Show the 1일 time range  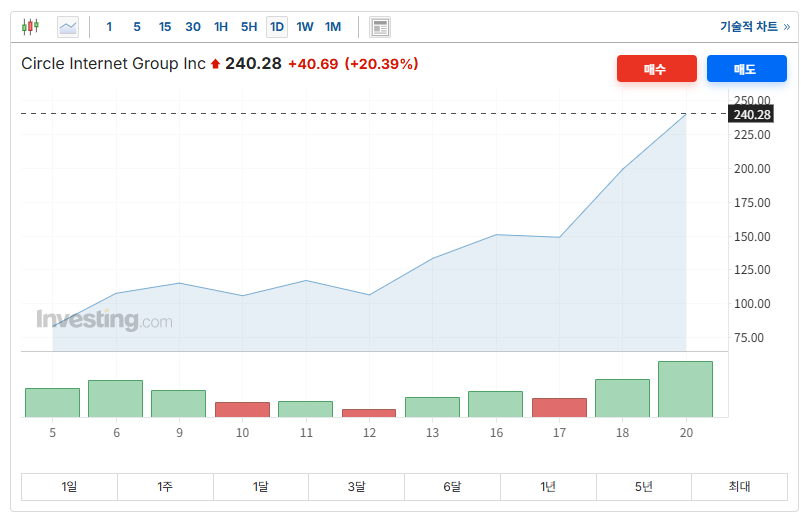click(x=69, y=486)
